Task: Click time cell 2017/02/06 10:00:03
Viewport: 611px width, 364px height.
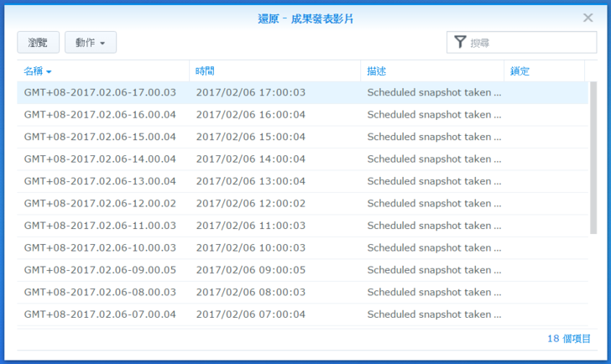Action: point(251,248)
